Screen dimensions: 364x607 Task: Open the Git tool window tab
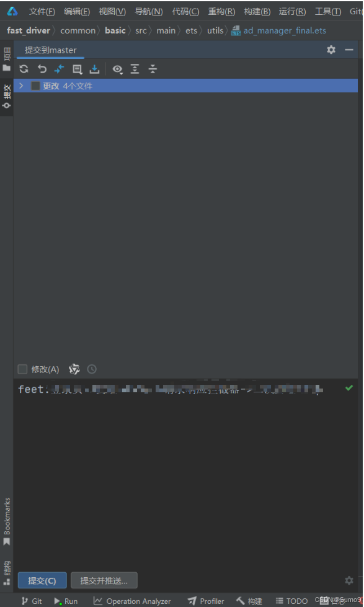click(x=32, y=601)
